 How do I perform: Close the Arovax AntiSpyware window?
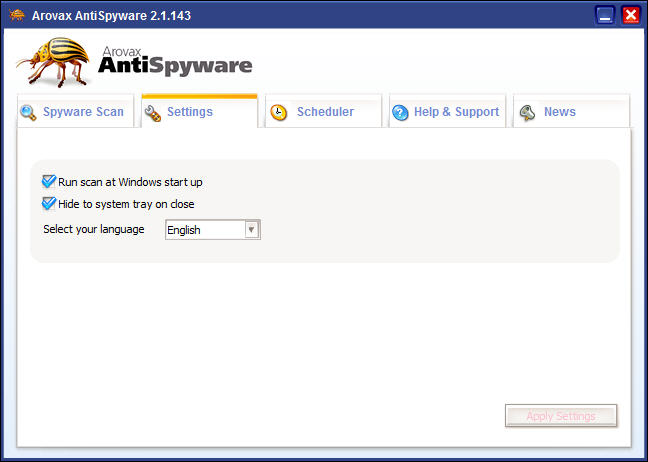[x=631, y=16]
